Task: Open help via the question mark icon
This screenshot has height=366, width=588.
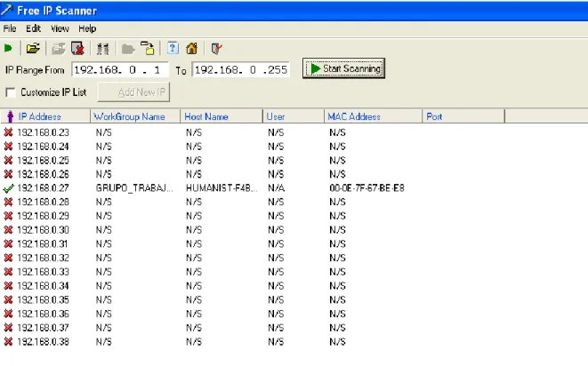Action: [x=173, y=48]
